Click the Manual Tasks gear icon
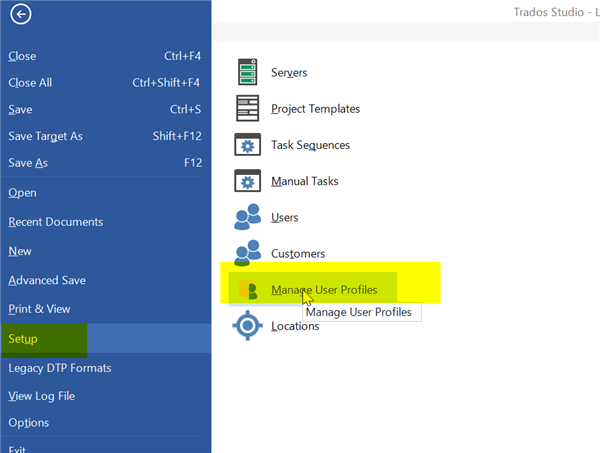Image resolution: width=600 pixels, height=453 pixels. point(248,181)
